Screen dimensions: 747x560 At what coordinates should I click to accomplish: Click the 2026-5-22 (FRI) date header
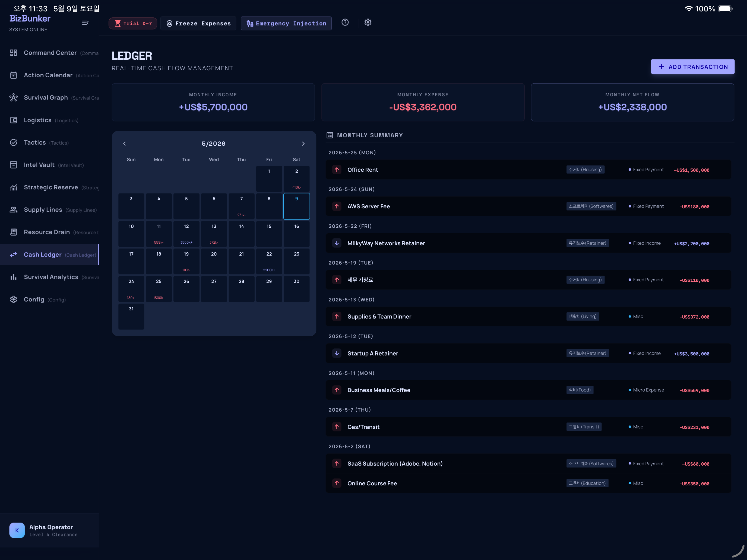(350, 226)
